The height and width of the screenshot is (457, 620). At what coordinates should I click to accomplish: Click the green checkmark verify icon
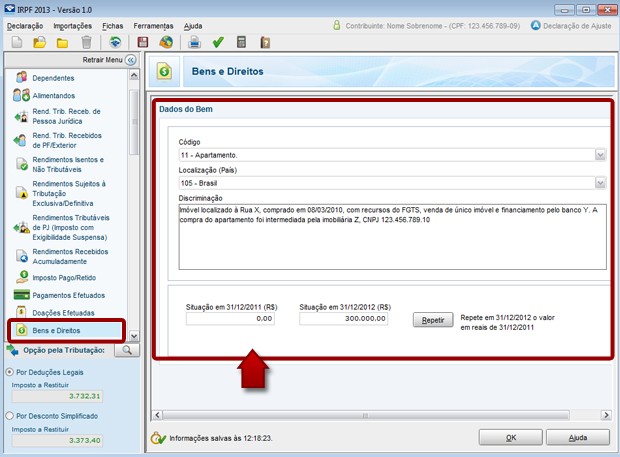tap(217, 42)
